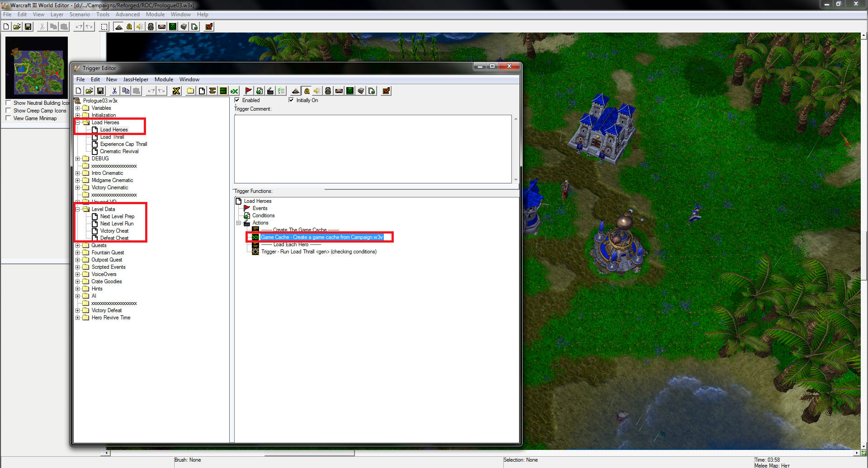Add new variable with green plus-X icon

click(234, 91)
